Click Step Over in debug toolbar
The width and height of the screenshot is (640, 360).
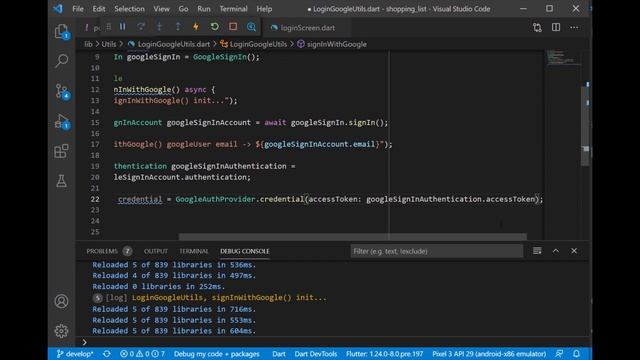(141, 27)
